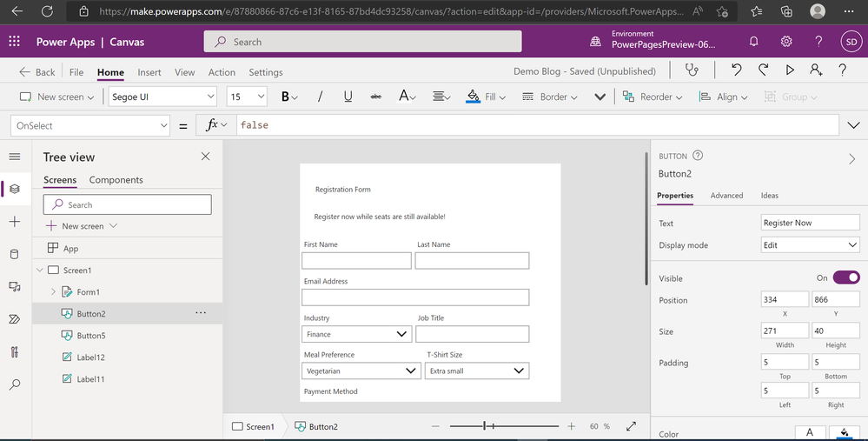868x441 pixels.
Task: Open the Color fill bucket swatch
Action: 845,432
